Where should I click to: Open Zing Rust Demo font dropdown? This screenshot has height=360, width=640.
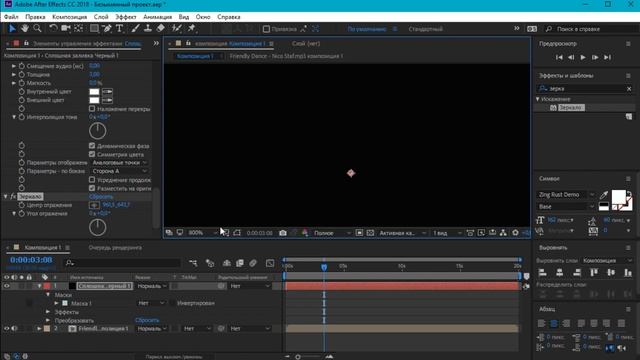[x=566, y=195]
